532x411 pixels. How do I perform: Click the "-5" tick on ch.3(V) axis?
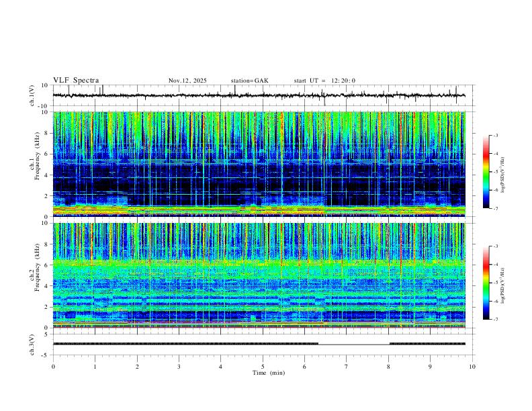coord(46,355)
